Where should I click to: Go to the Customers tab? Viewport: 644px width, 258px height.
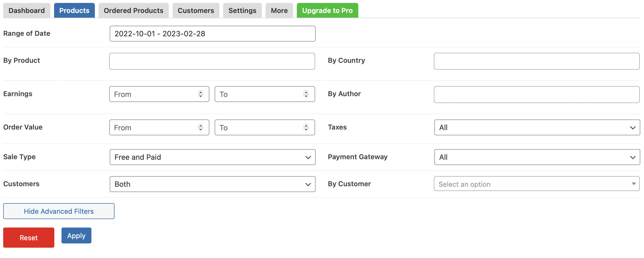[196, 10]
